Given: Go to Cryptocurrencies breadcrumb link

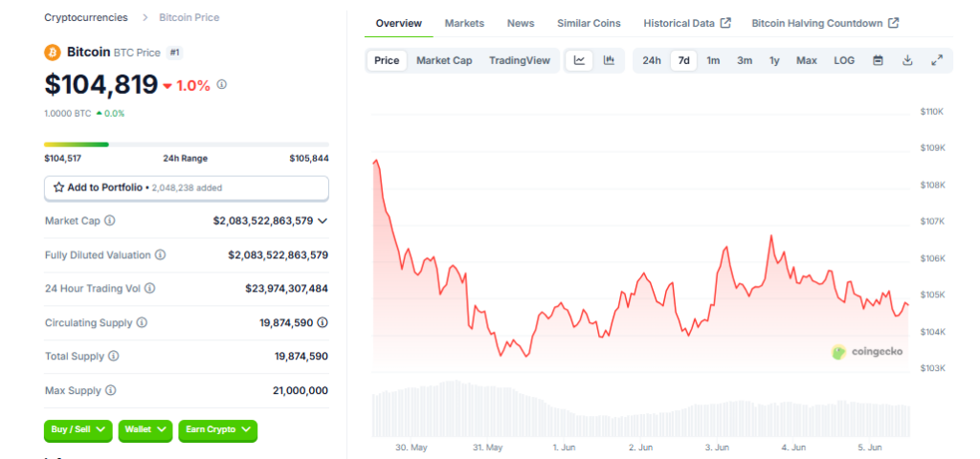Looking at the screenshot, I should point(85,17).
